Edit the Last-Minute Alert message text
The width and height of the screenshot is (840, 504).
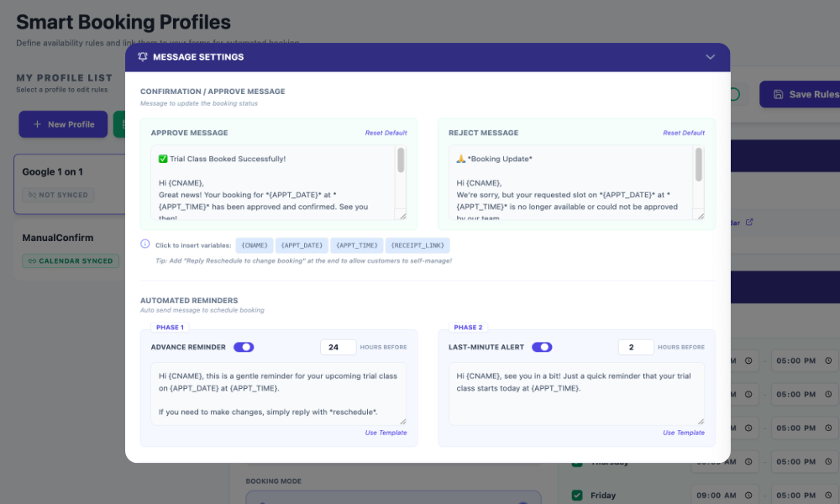click(x=576, y=394)
